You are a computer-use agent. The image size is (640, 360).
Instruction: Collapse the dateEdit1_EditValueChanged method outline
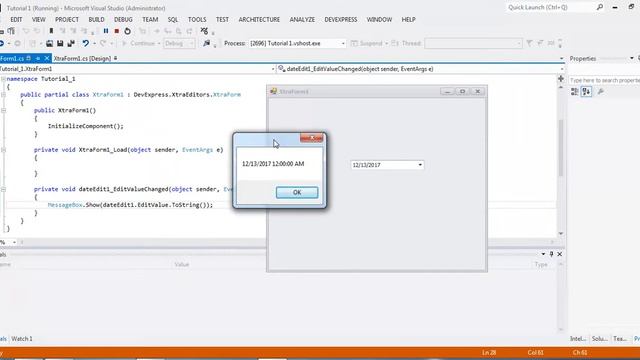pos(3,189)
